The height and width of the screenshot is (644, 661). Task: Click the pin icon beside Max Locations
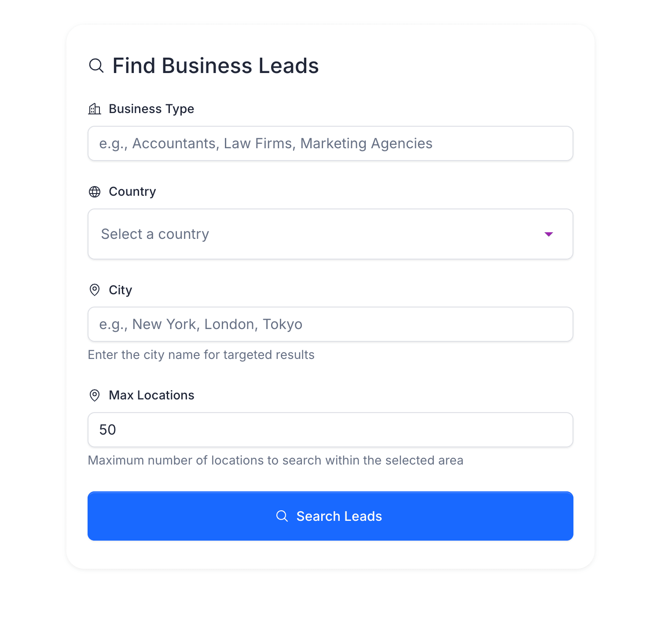point(95,395)
